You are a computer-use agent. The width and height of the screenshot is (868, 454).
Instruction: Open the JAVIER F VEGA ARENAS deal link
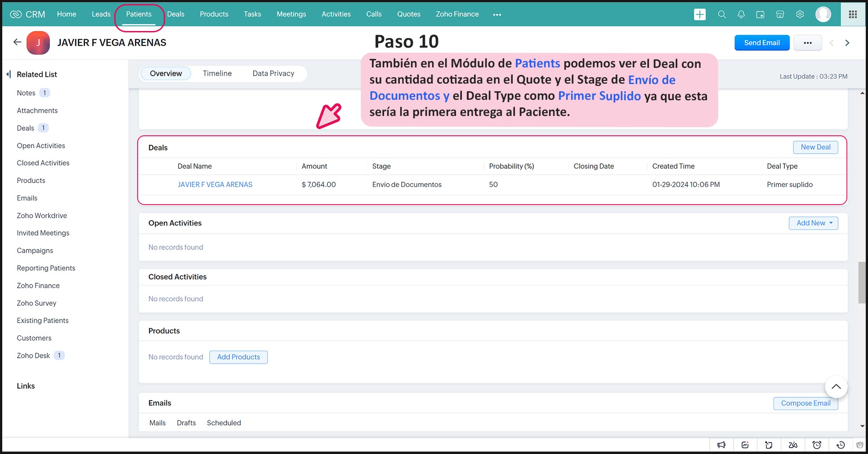(215, 184)
